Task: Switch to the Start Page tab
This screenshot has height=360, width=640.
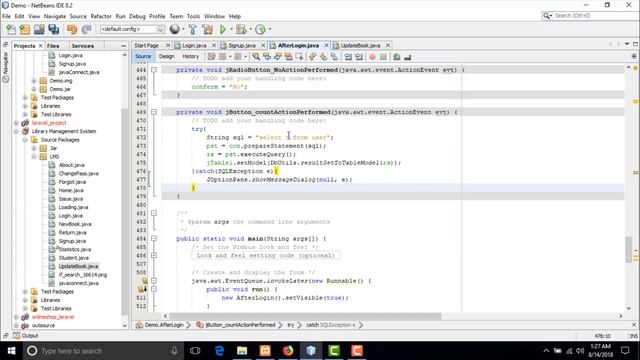Action: click(x=146, y=45)
